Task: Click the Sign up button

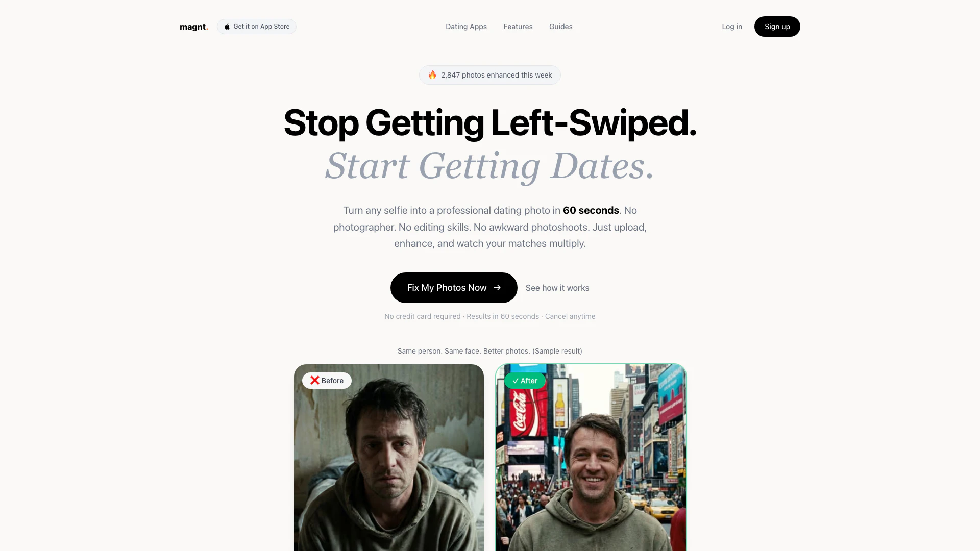Action: point(777,27)
